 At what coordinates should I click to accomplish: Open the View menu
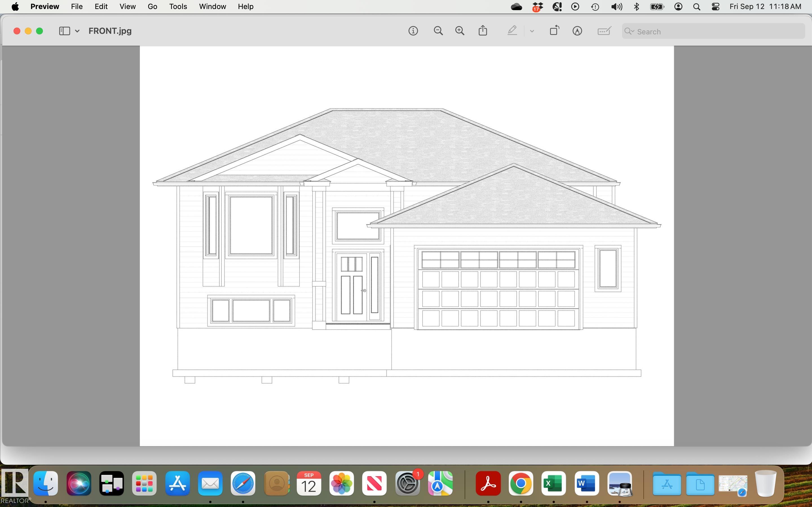coord(127,7)
